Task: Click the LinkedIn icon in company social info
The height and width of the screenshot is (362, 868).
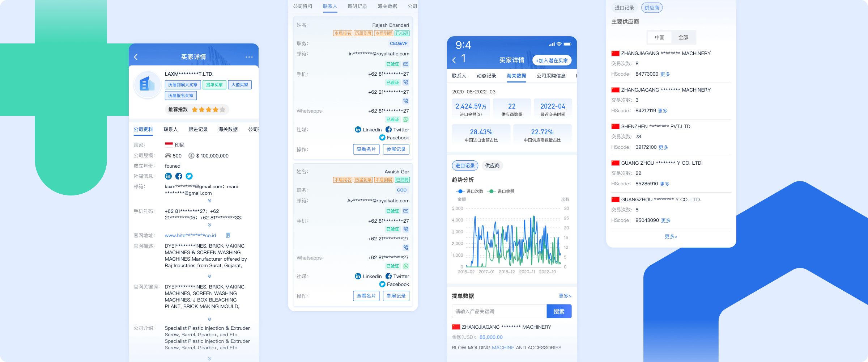Action: click(x=168, y=176)
